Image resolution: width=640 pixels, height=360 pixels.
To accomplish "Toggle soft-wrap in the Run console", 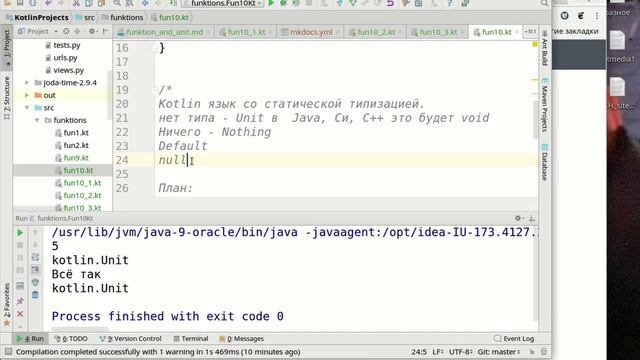I will point(35,258).
